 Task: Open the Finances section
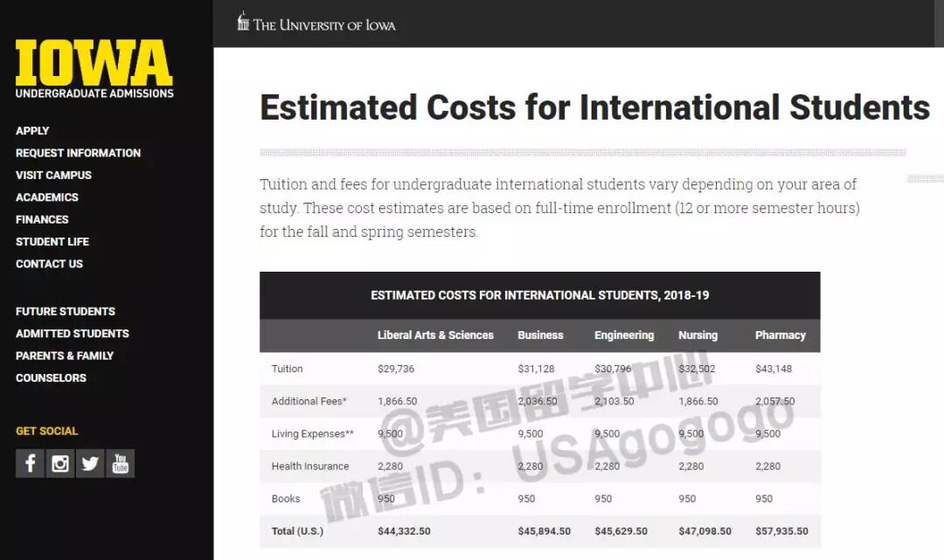point(42,219)
